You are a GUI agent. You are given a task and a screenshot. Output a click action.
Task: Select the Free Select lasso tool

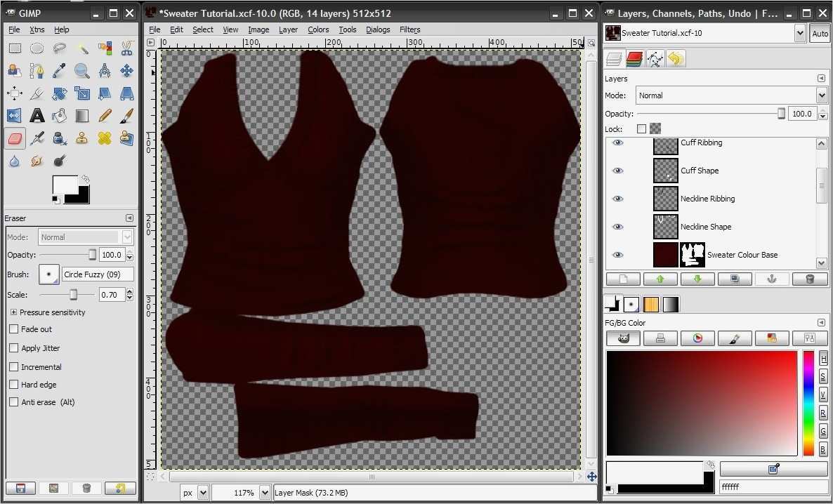point(60,48)
